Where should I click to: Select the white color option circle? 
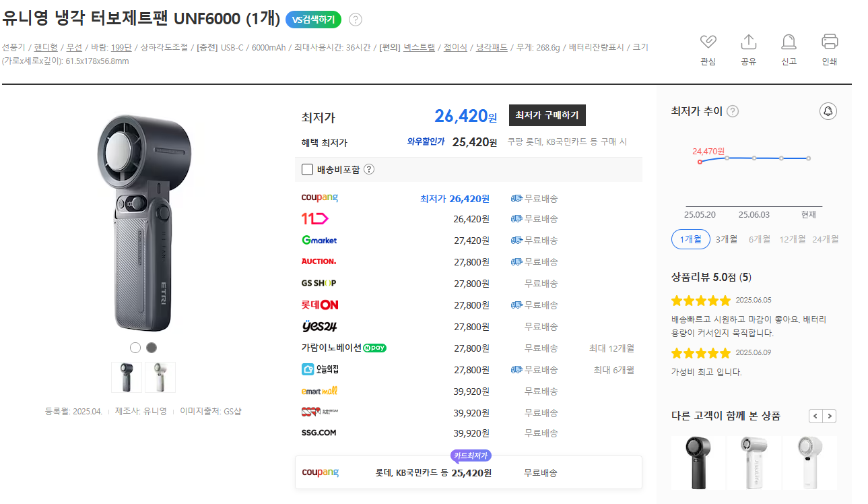point(135,348)
